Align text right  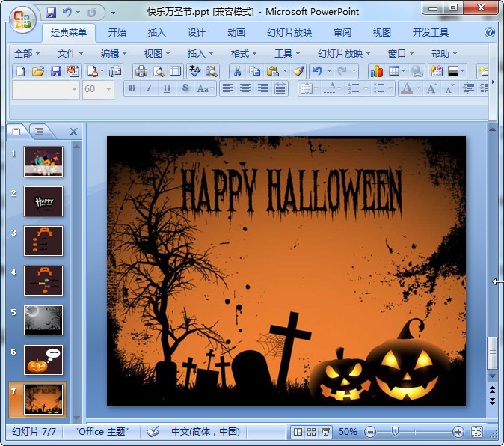click(x=263, y=88)
